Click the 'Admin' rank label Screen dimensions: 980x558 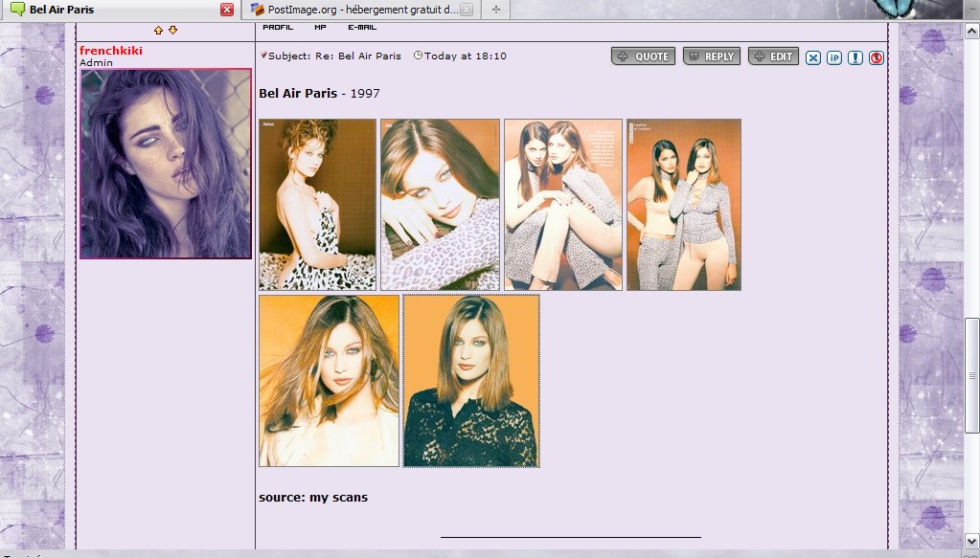(x=96, y=62)
